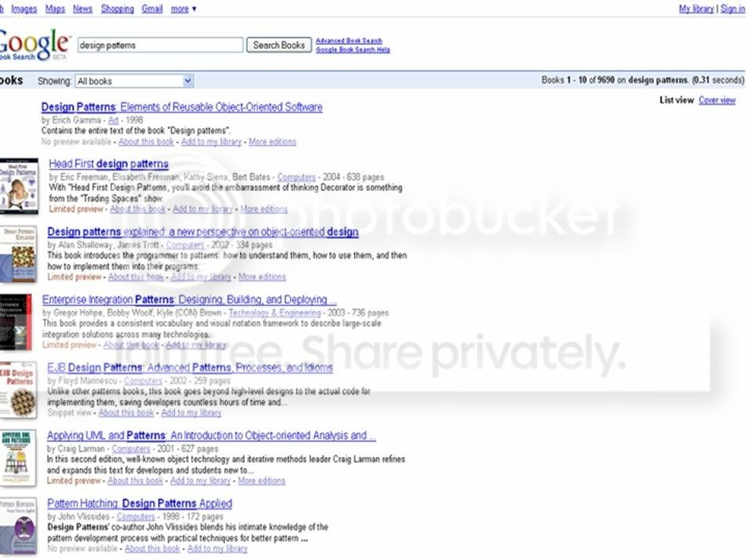
Task: Click the Technology & Engineering category link
Action: coord(275,313)
